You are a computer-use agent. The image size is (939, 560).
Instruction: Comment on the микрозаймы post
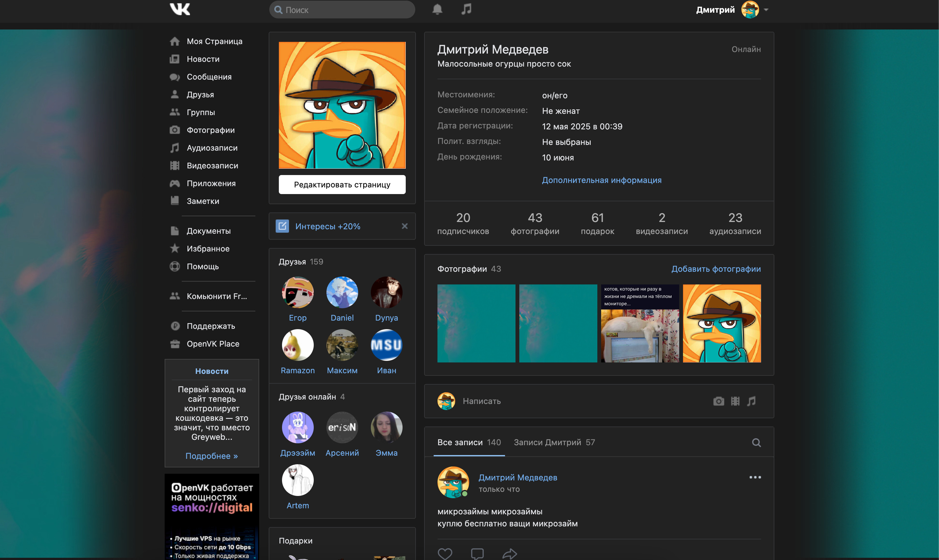477,554
